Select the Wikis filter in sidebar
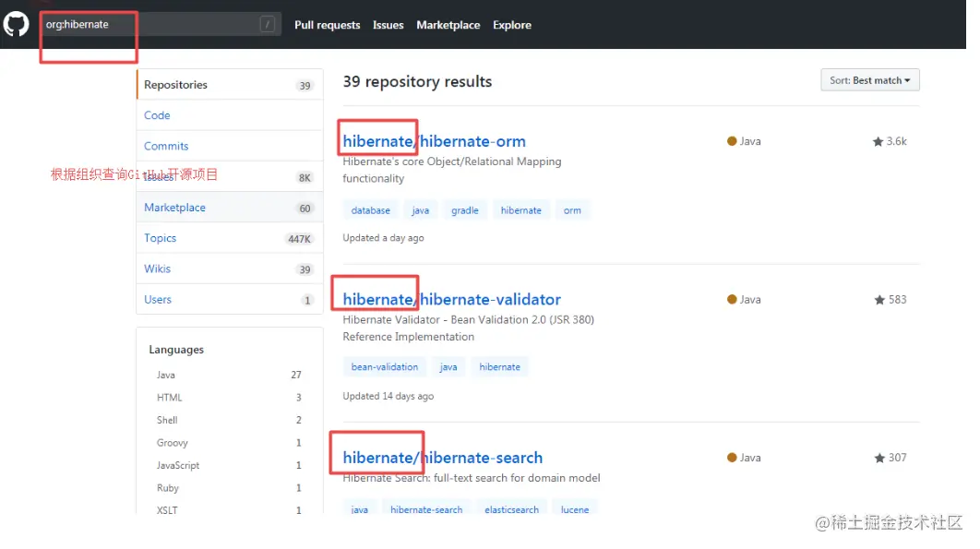The height and width of the screenshot is (549, 980). [230, 269]
